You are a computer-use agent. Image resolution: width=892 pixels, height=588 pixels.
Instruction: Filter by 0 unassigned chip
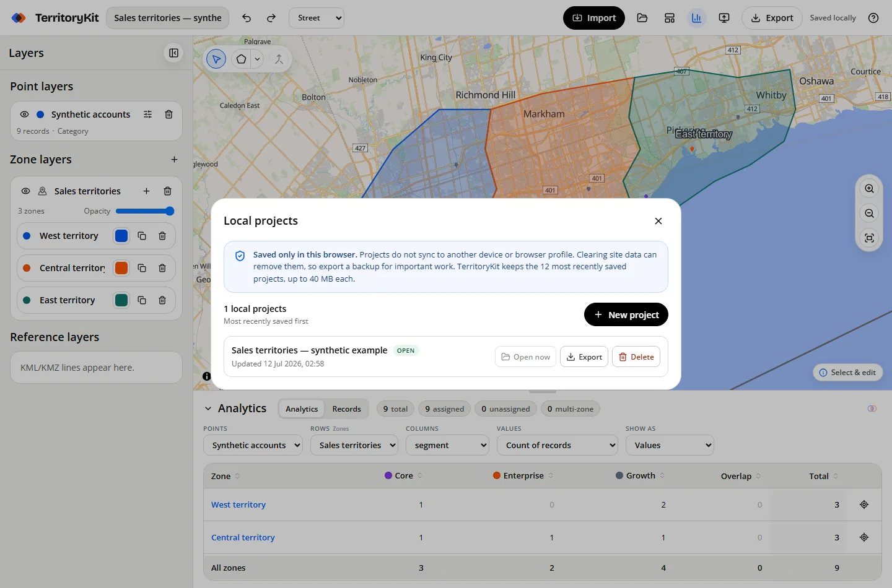point(505,409)
